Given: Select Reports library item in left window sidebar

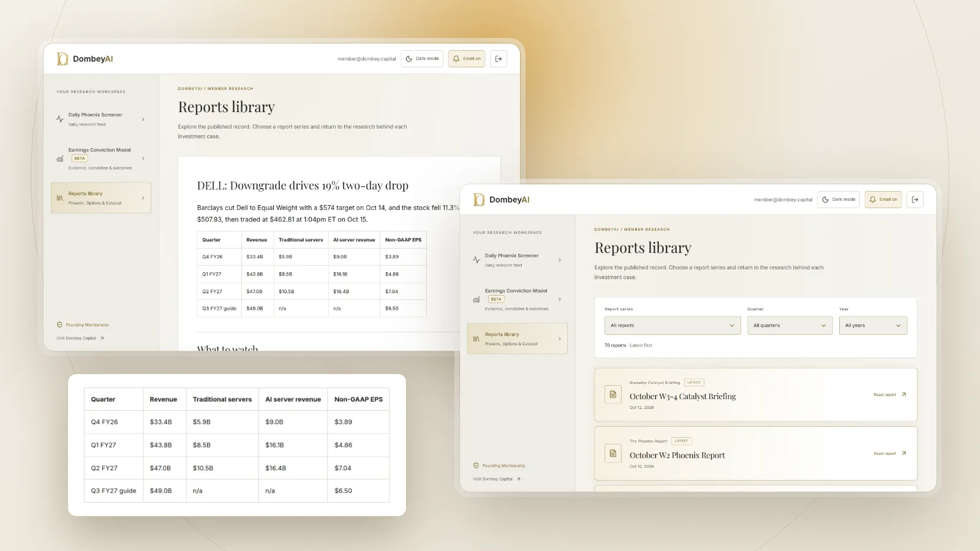Looking at the screenshot, I should pyautogui.click(x=101, y=198).
